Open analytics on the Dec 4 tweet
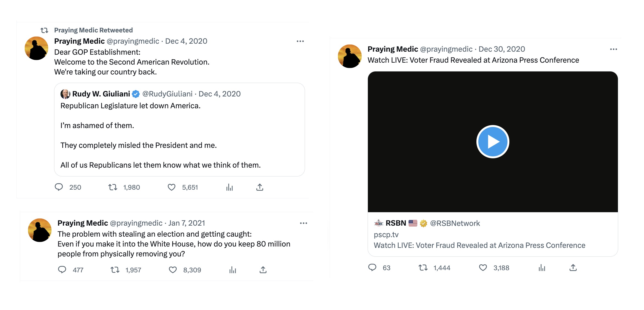Screen dimensions: 644x310 point(230,187)
